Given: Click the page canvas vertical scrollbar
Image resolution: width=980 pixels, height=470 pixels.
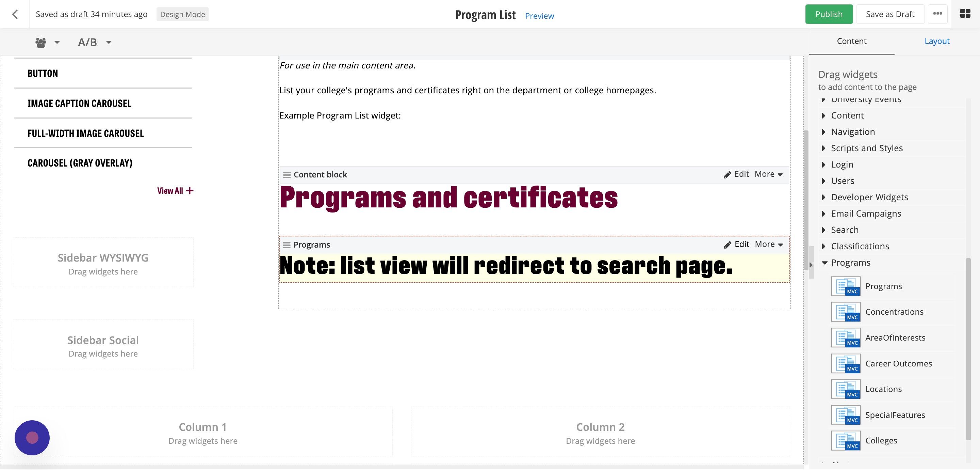Looking at the screenshot, I should pos(806,200).
